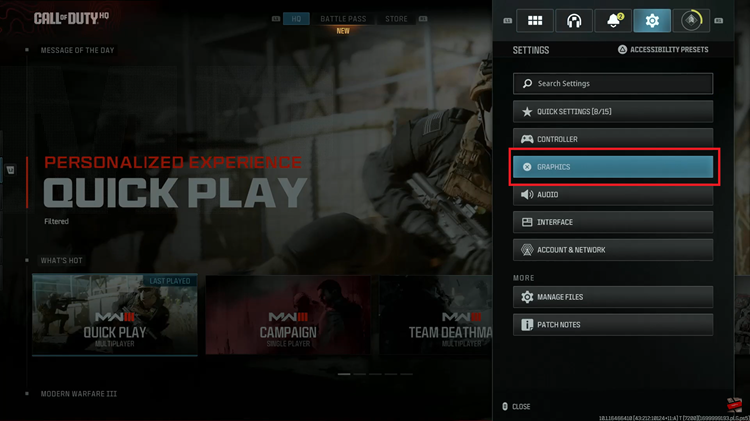
Task: Click the antenna icon beside Account & Network
Action: tap(527, 250)
